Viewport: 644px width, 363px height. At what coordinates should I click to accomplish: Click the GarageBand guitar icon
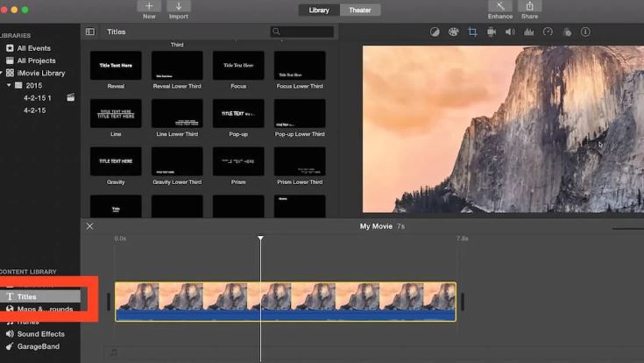[10, 346]
